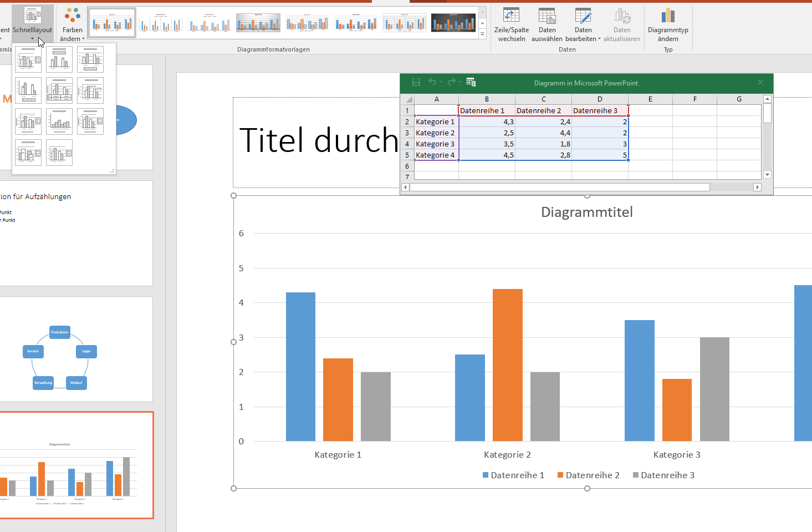The image size is (812, 532).
Task: Open Daten auswählen dialog
Action: click(547, 24)
